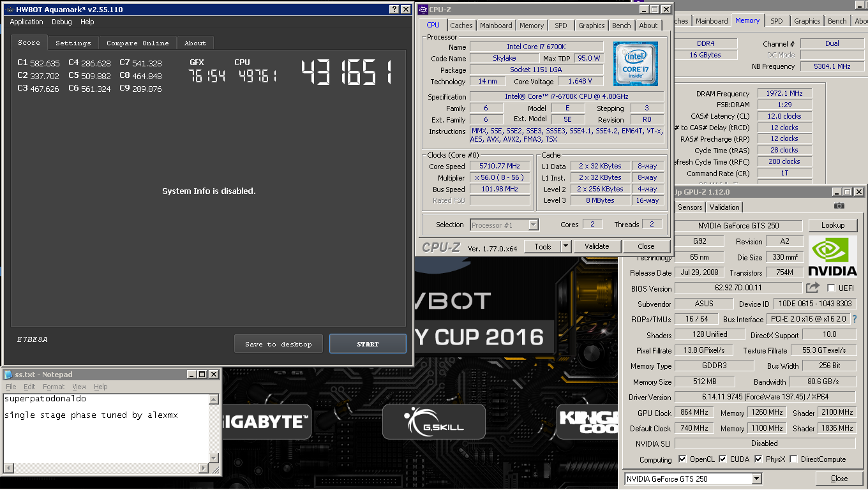Click the Validate button in CPU-Z
Image resolution: width=868 pixels, height=490 pixels.
[x=597, y=246]
